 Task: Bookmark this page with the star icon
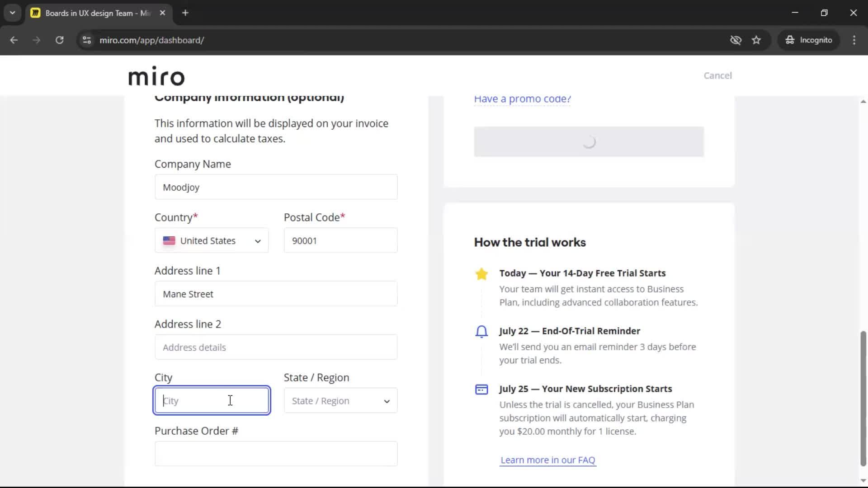[756, 40]
